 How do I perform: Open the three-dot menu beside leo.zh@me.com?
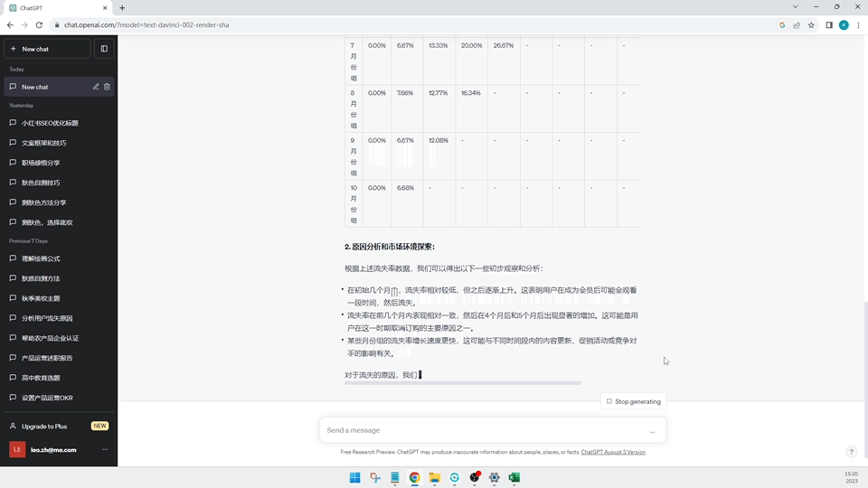105,449
